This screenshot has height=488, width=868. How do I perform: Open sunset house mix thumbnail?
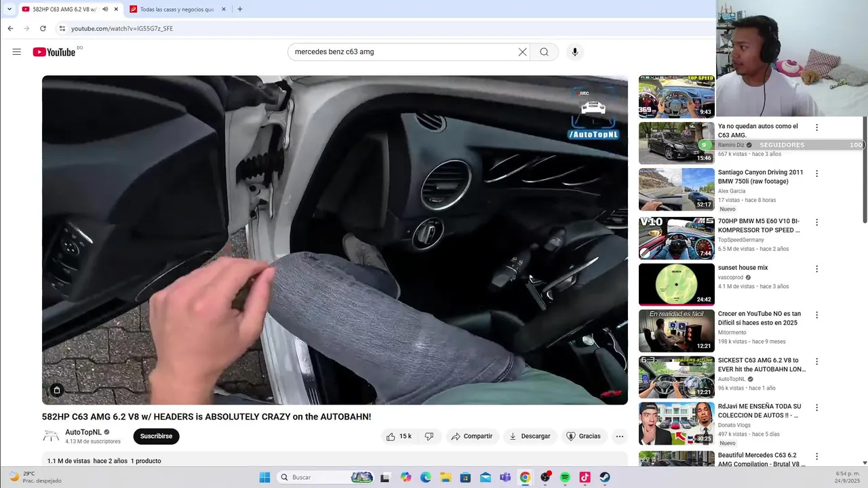click(676, 285)
